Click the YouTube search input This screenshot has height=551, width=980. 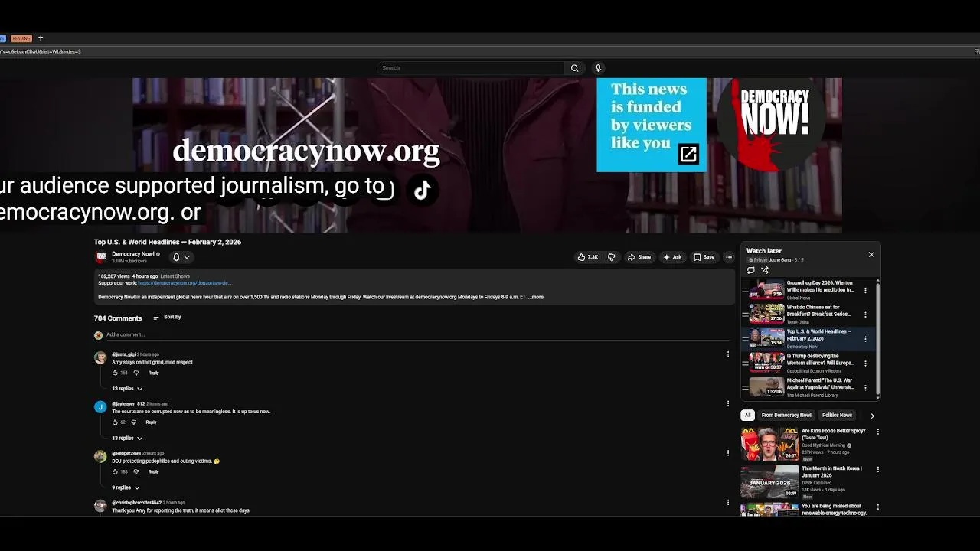coord(471,68)
